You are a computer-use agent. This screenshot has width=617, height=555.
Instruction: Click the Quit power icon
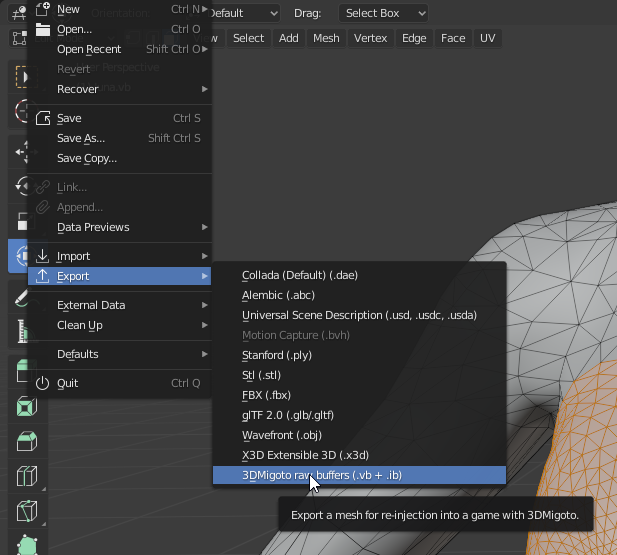pyautogui.click(x=42, y=383)
